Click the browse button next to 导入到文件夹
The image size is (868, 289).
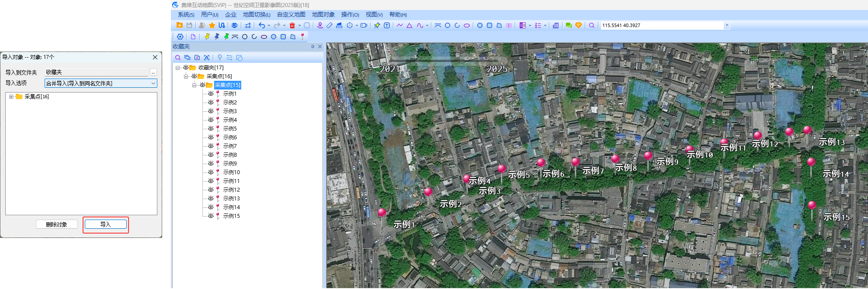tap(153, 72)
